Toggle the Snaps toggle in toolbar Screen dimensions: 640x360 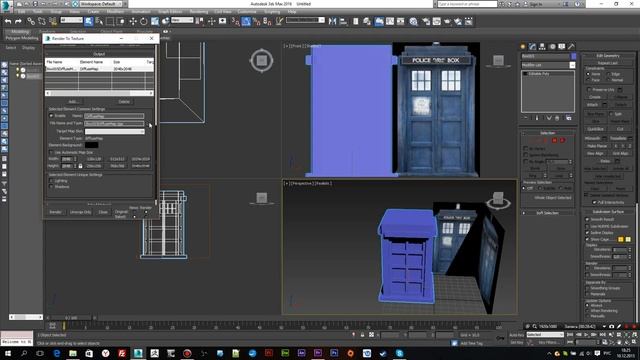click(235, 21)
